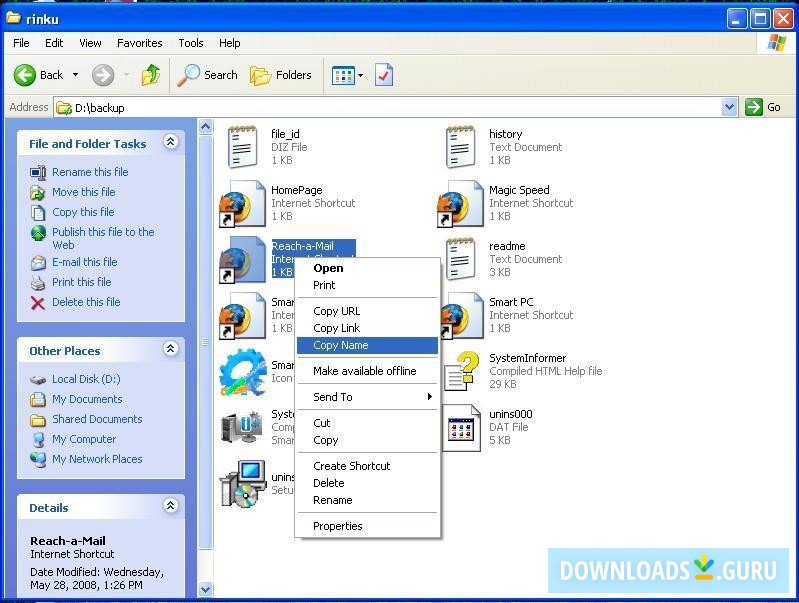
Task: Click Rename this file
Action: pyautogui.click(x=90, y=172)
